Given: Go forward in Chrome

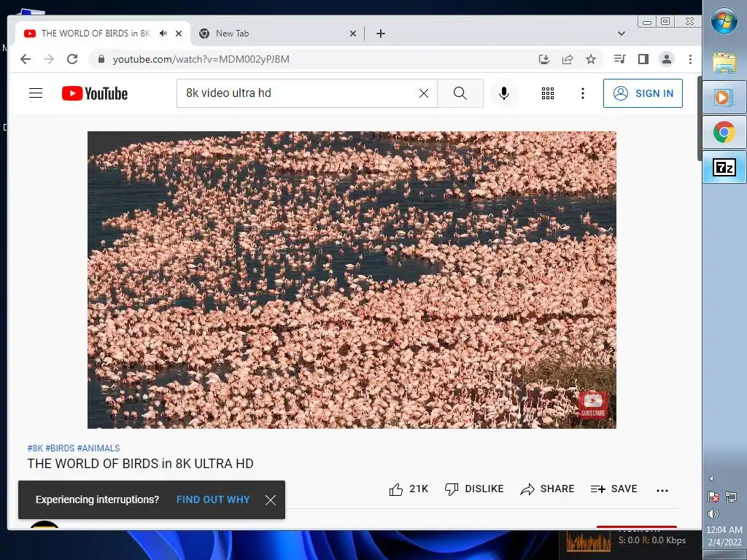Looking at the screenshot, I should (49, 59).
